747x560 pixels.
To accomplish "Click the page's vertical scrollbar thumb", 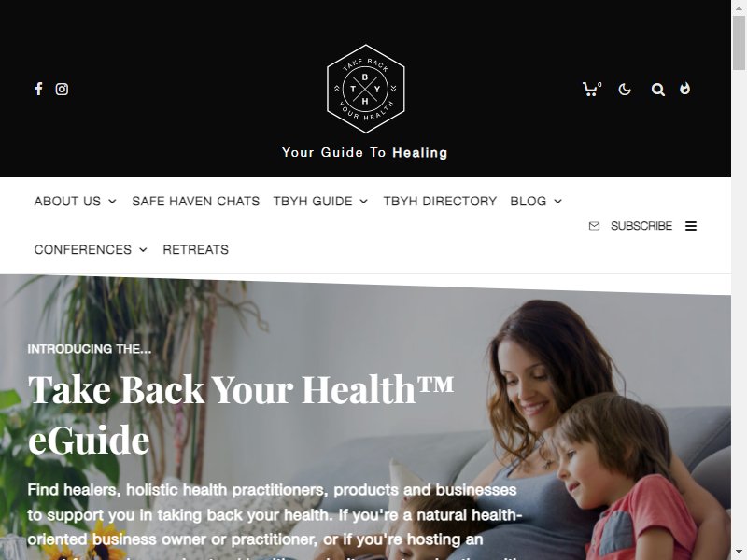I will point(739,43).
